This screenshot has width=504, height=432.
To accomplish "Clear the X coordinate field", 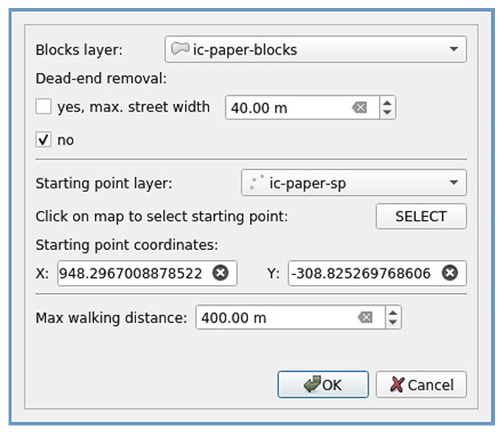I will pos(221,273).
